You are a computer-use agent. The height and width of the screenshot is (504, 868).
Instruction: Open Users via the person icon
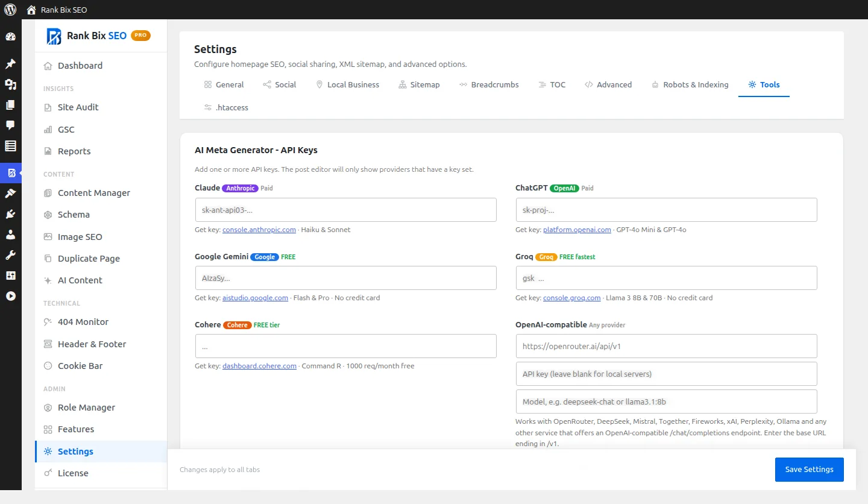point(10,235)
